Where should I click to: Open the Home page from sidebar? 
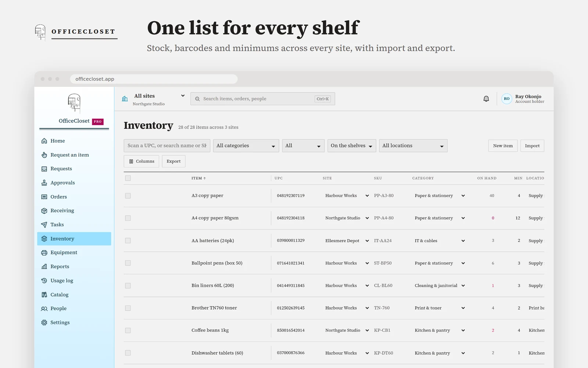pos(74,141)
